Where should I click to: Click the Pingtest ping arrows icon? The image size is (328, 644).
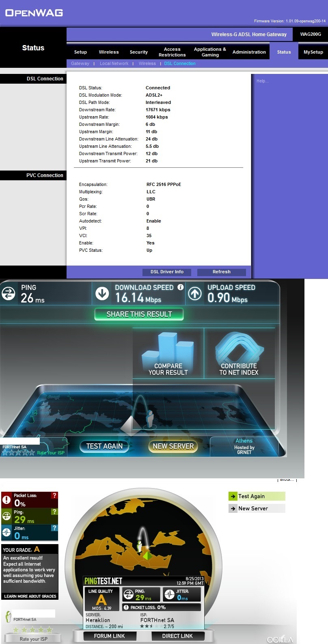pos(6,516)
